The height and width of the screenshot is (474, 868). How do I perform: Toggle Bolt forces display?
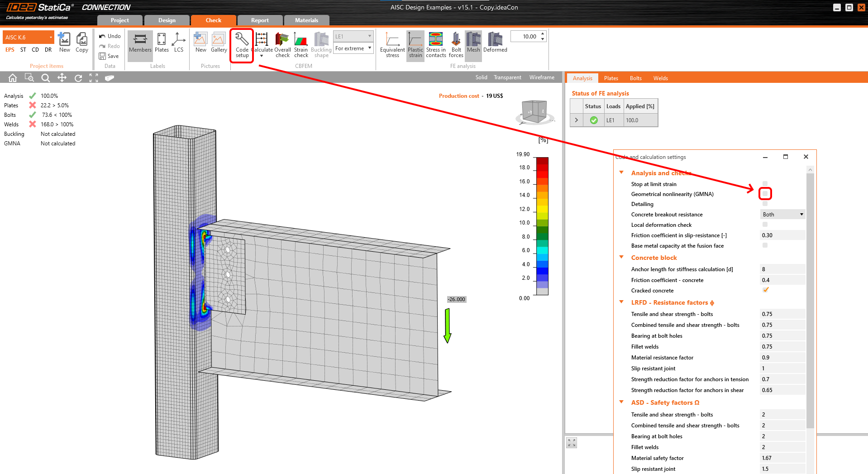pos(456,45)
